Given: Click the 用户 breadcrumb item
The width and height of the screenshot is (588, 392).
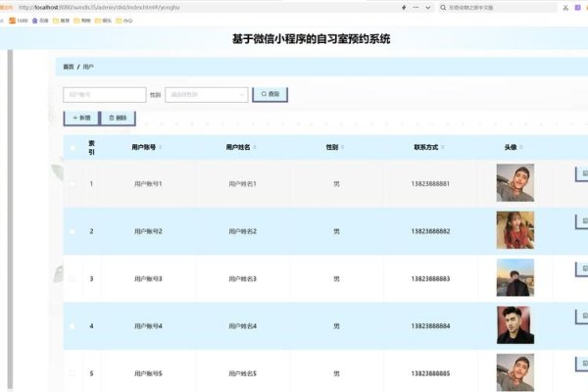Looking at the screenshot, I should click(88, 67).
